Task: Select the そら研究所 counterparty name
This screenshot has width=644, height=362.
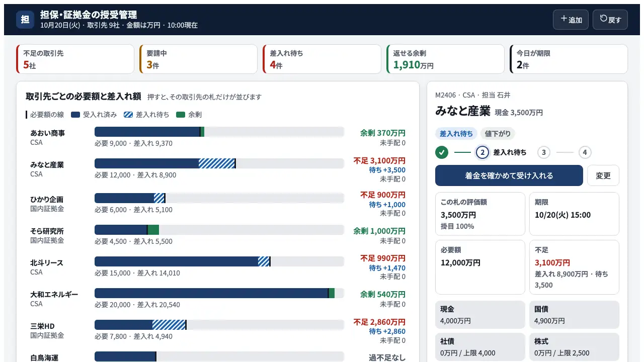Action: click(x=47, y=231)
